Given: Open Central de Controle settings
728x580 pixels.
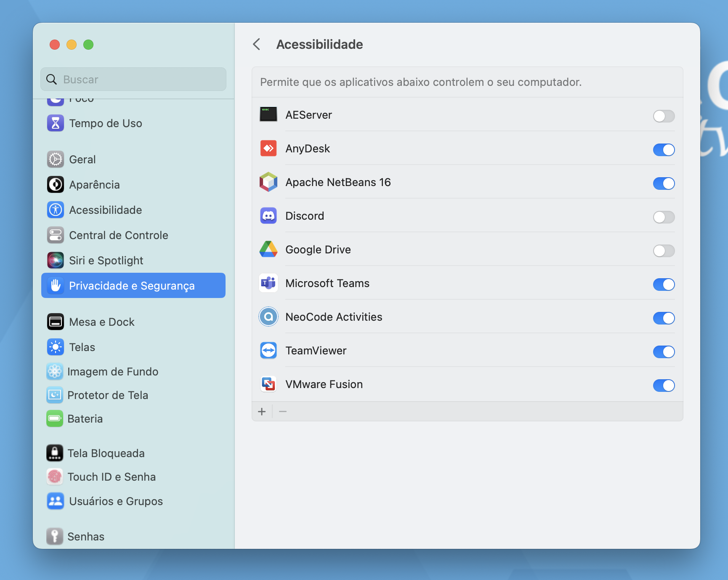Looking at the screenshot, I should tap(133, 235).
